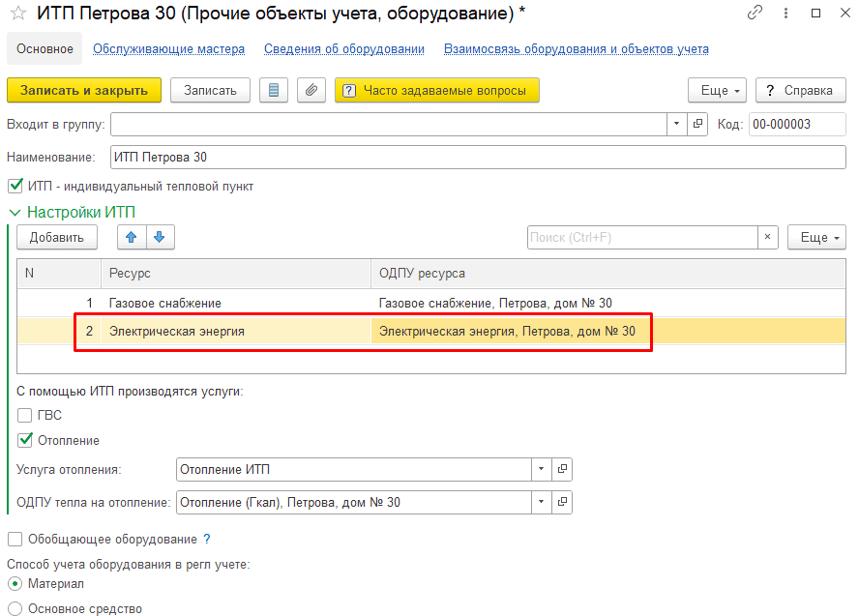Collapse the Настройки ИТП section
859x616 pixels.
(15, 213)
